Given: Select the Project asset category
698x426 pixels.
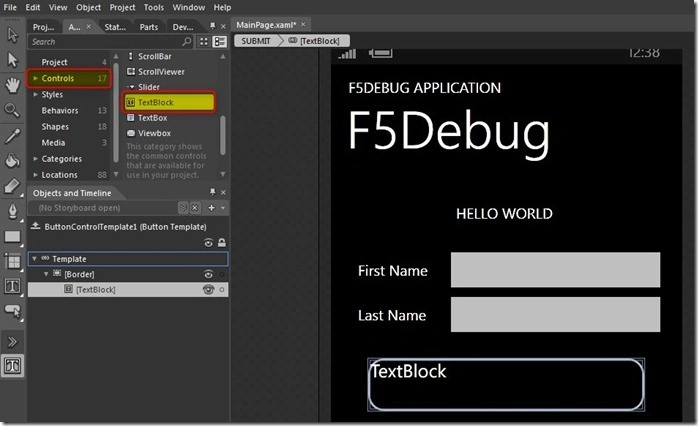Looking at the screenshot, I should (54, 62).
